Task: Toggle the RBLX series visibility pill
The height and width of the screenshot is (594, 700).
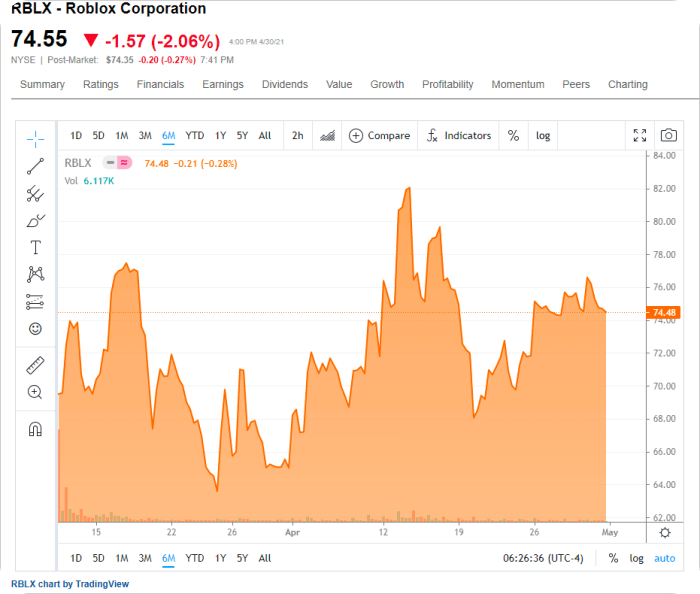Action: [117, 163]
